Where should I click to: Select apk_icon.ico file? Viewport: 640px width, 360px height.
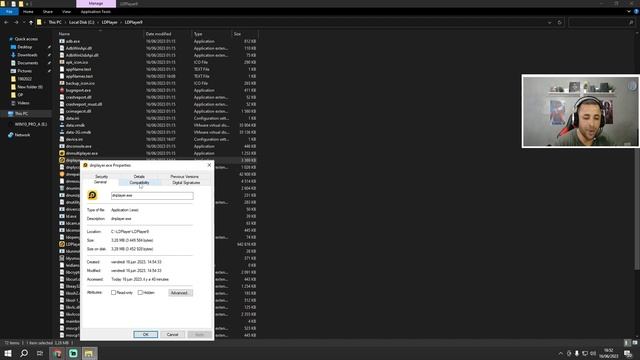(77, 62)
